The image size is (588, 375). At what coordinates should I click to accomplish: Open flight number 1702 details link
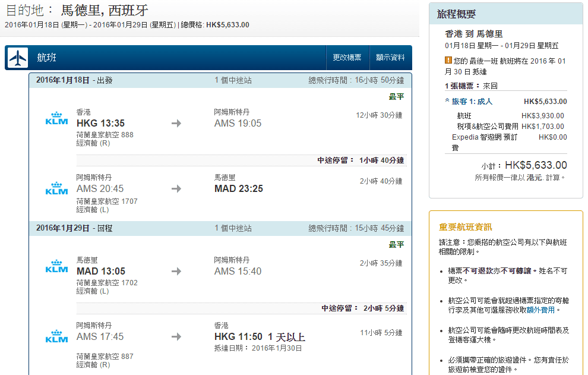129,283
